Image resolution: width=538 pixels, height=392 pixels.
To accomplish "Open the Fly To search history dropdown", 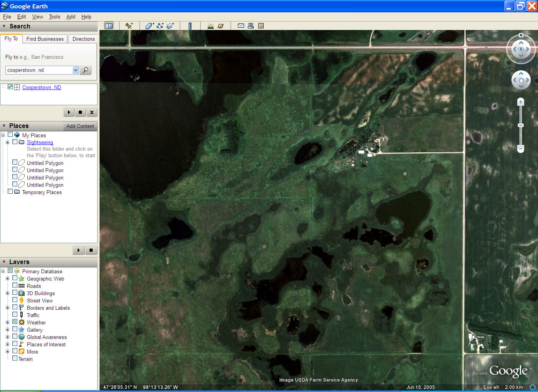I will (75, 70).
